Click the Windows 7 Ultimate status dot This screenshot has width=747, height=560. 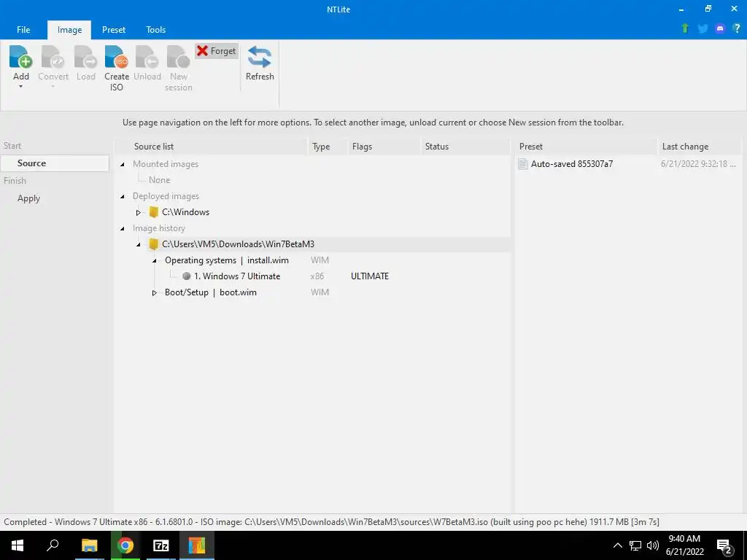[186, 276]
